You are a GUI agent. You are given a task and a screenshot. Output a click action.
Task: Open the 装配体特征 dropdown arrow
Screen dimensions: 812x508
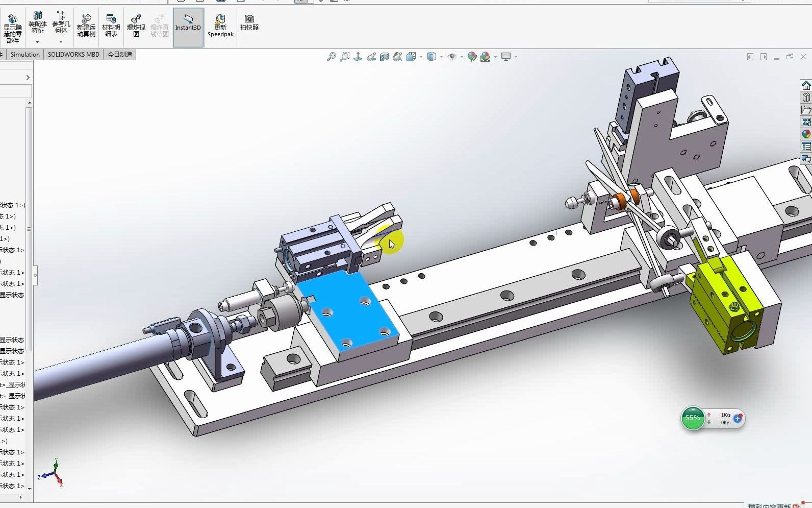point(37,42)
